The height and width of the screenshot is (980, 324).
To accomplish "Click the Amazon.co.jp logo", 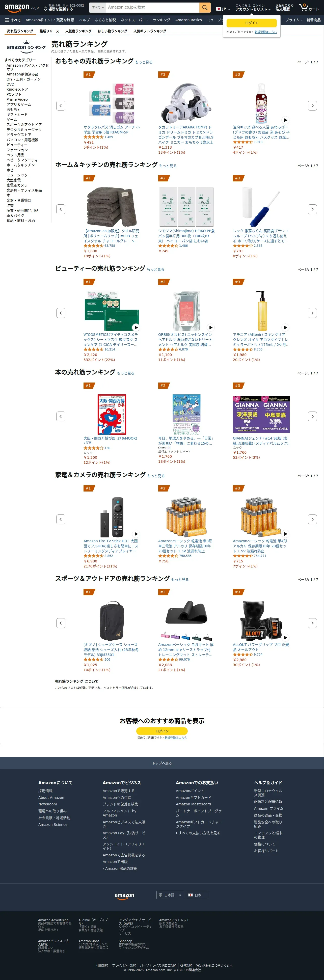I will click(22, 8).
